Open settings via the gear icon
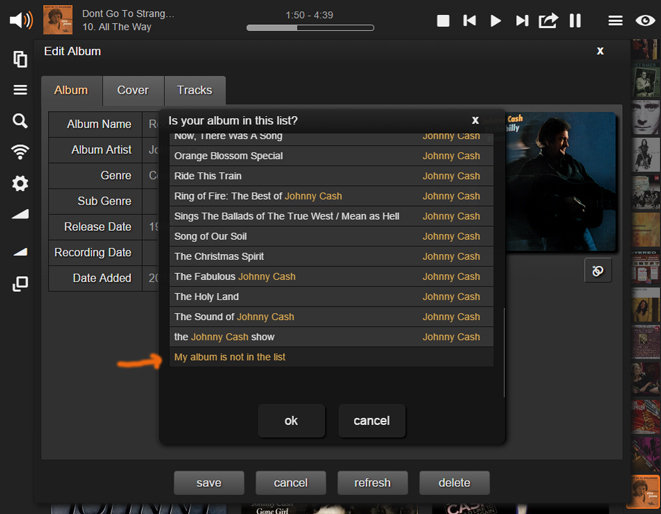Image resolution: width=661 pixels, height=514 pixels. [20, 183]
